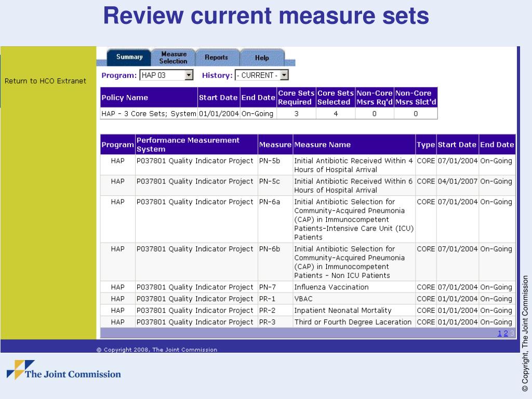Click the Inpatient Neonatal Mortality measure name

pyautogui.click(x=343, y=311)
